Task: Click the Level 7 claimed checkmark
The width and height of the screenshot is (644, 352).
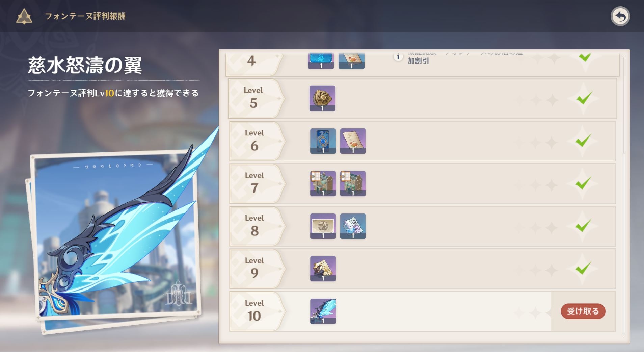Action: tap(583, 183)
